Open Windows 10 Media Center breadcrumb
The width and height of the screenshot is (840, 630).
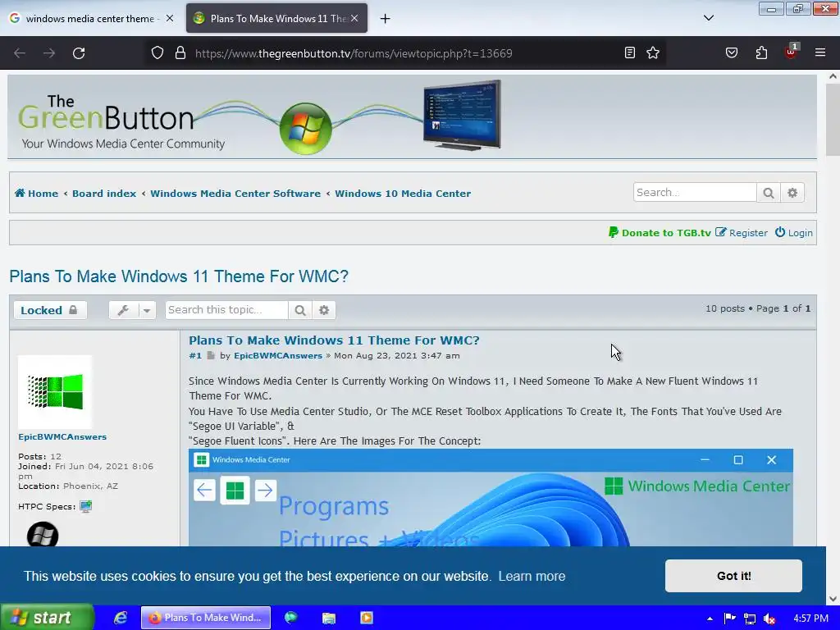[403, 194]
